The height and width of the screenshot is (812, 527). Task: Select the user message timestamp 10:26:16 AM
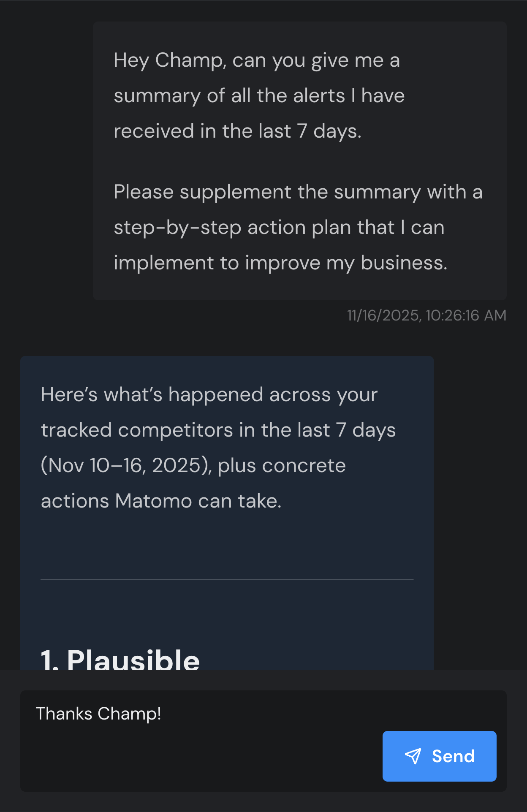pyautogui.click(x=426, y=315)
